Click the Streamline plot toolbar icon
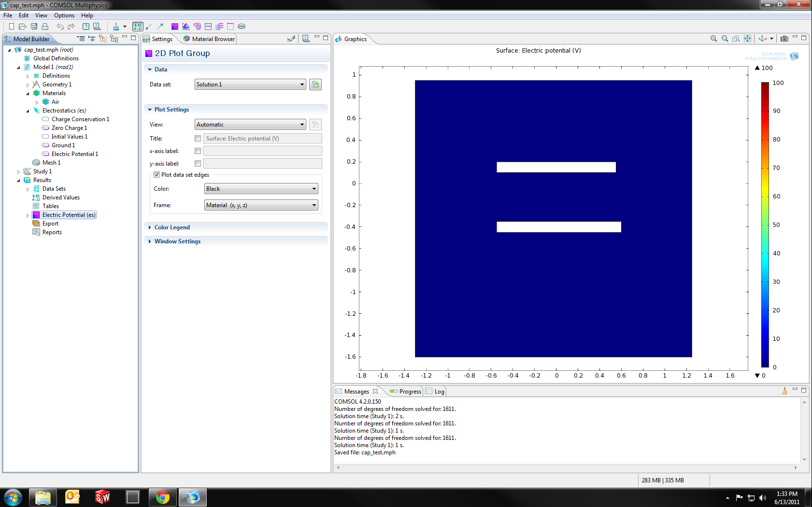The image size is (812, 507). click(219, 27)
